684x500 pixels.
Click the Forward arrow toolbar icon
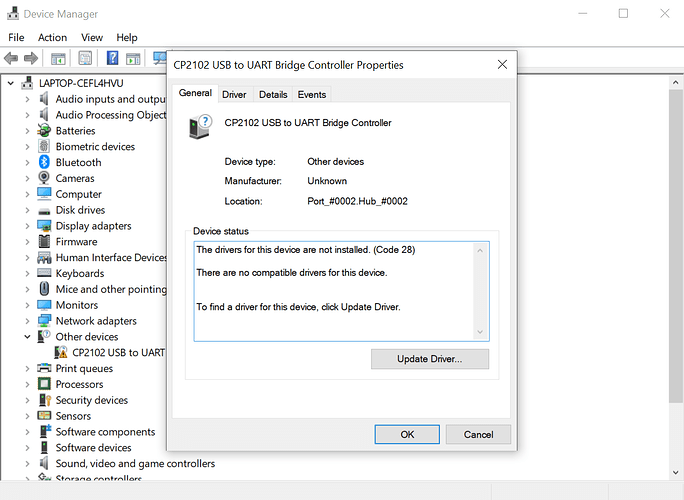tap(31, 58)
